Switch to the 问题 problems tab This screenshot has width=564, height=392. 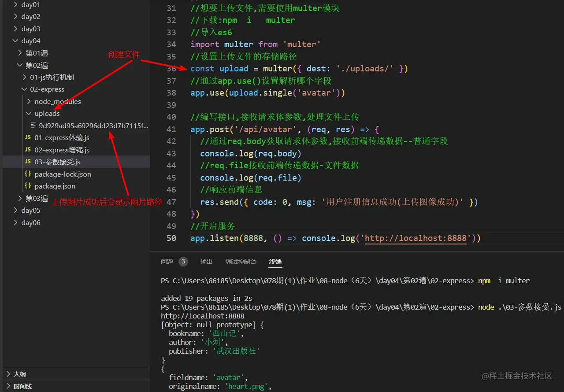coord(167,262)
